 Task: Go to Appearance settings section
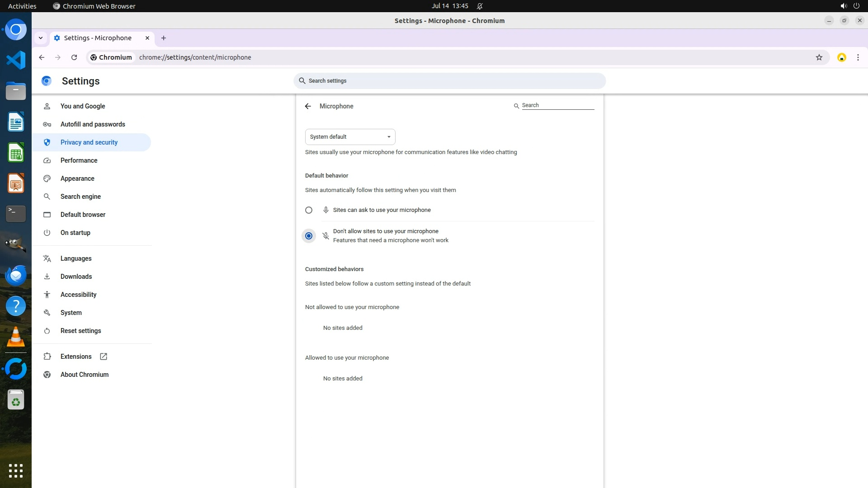pyautogui.click(x=77, y=178)
